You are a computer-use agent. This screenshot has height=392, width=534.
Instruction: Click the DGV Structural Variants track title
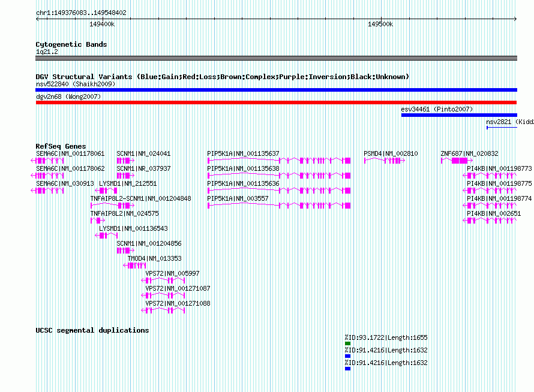point(222,77)
